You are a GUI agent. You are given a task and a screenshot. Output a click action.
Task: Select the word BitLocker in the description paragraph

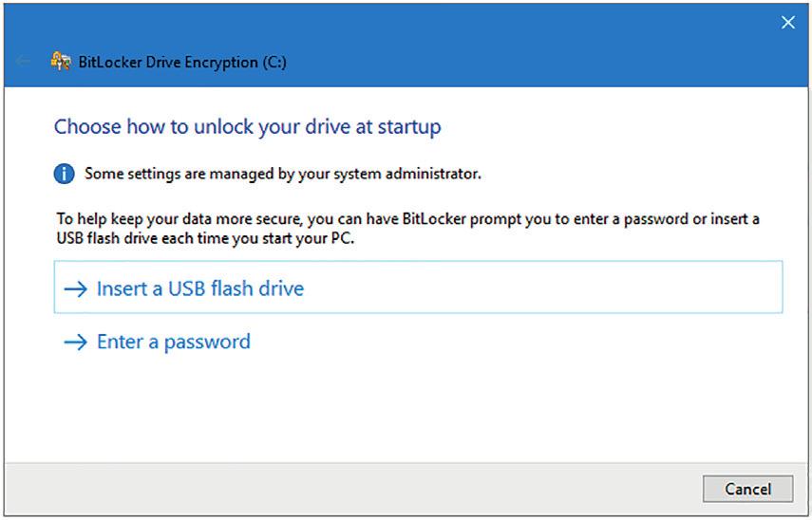435,219
